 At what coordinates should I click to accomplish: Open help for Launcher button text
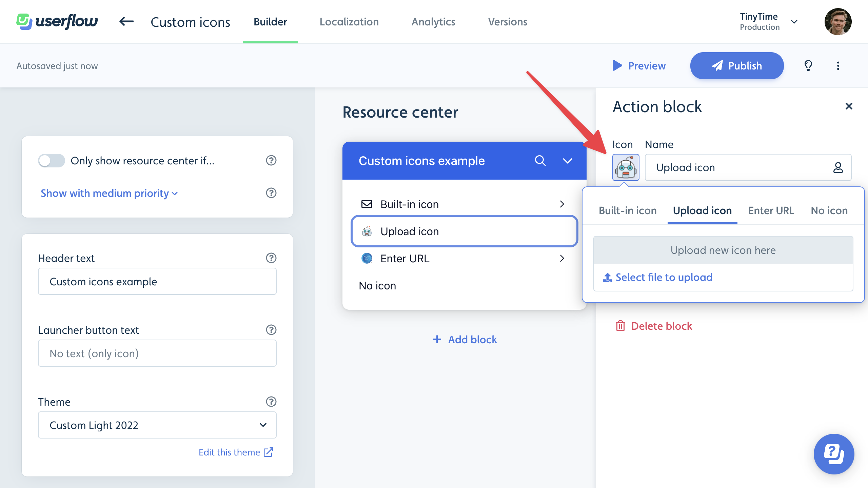pyautogui.click(x=271, y=330)
